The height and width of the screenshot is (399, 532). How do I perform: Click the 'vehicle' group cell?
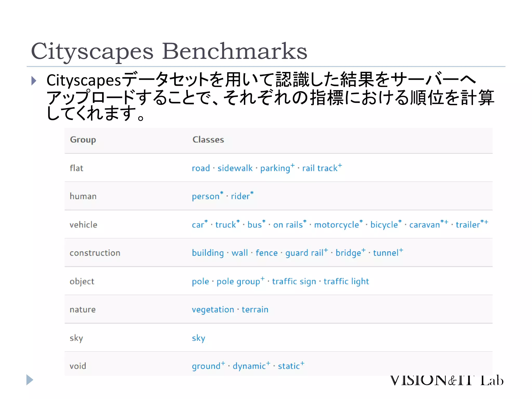click(83, 224)
